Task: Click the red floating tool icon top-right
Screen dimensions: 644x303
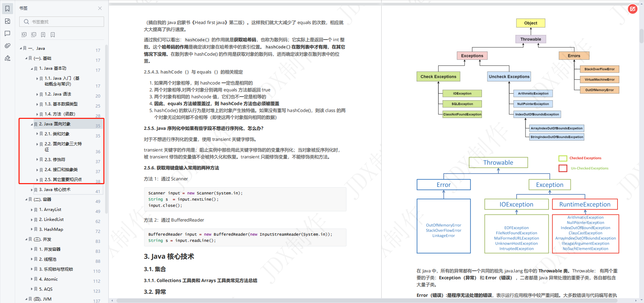Action: (x=632, y=9)
